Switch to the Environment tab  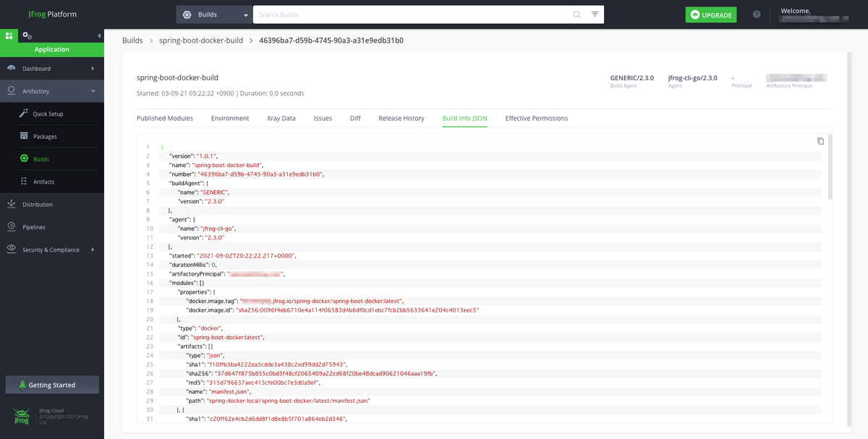tap(230, 118)
